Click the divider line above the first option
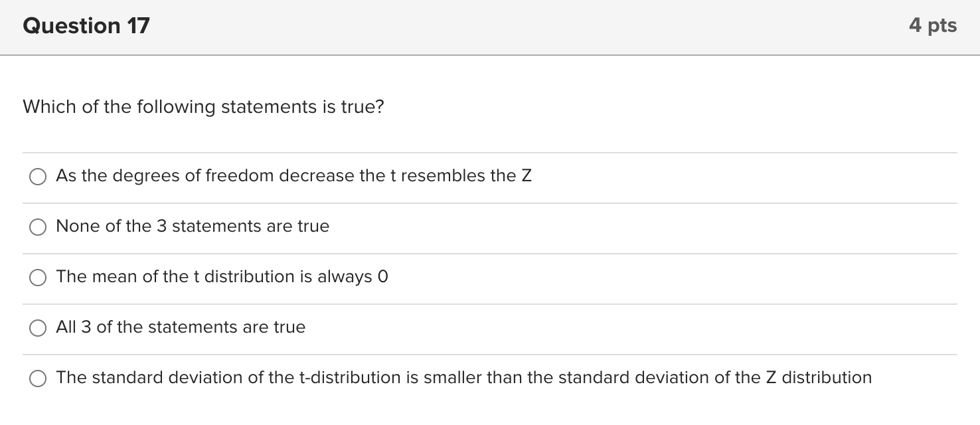 click(490, 151)
